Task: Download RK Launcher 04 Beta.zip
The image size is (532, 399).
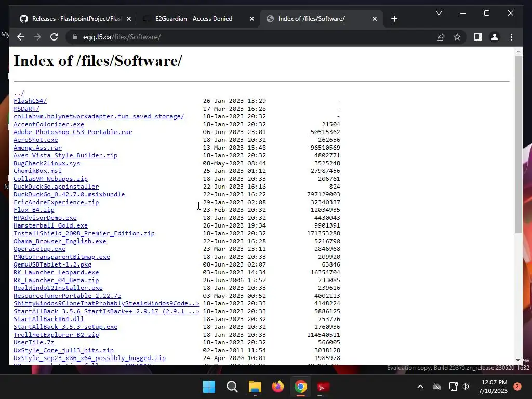Action: pyautogui.click(x=56, y=280)
